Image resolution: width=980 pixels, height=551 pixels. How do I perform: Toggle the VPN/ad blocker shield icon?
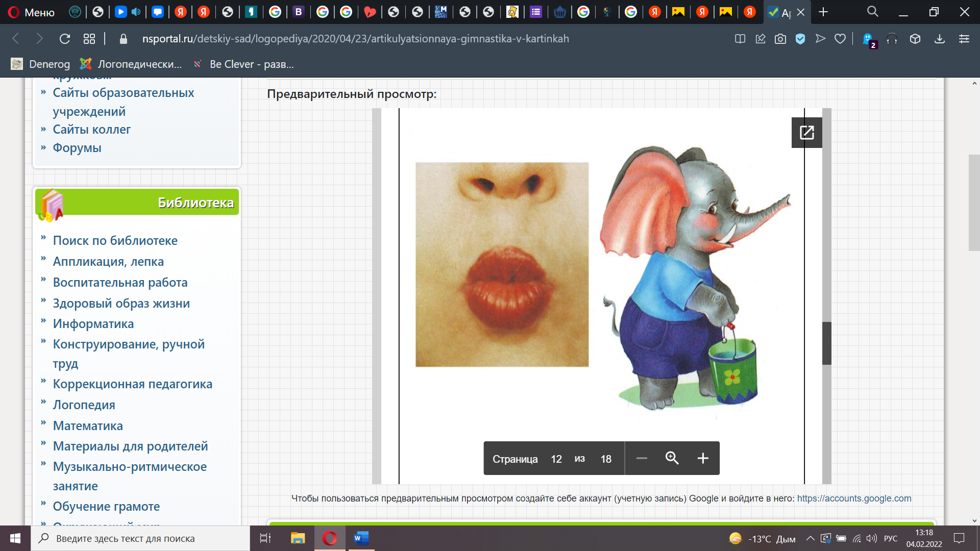[x=800, y=39]
